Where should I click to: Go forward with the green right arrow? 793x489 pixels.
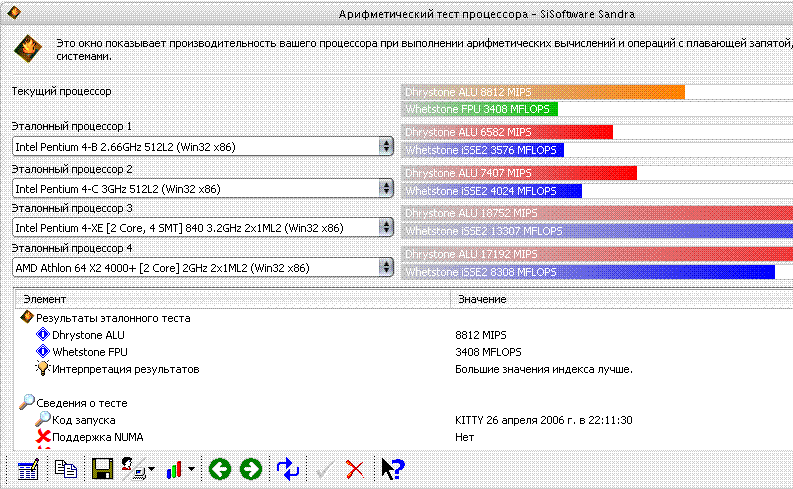(251, 469)
